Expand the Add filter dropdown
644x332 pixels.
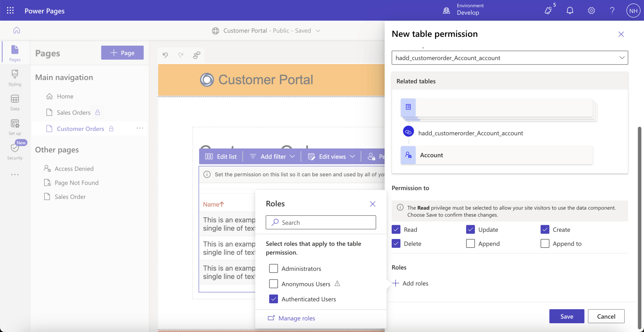[273, 156]
